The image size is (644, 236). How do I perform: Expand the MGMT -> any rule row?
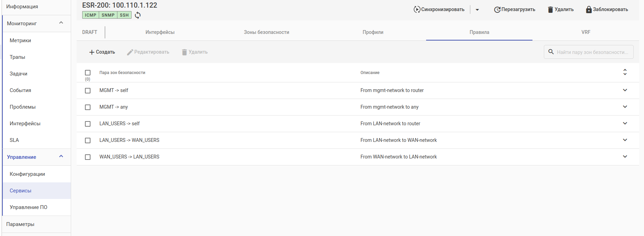click(625, 107)
